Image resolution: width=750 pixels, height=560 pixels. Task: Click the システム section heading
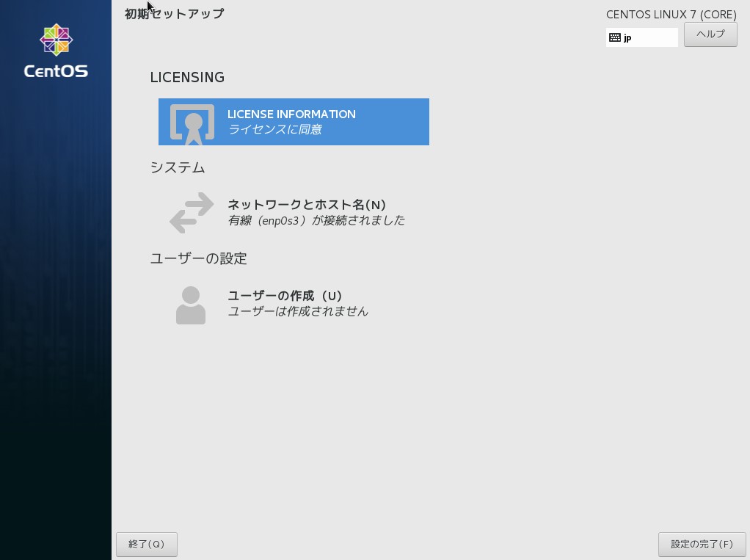click(x=178, y=168)
